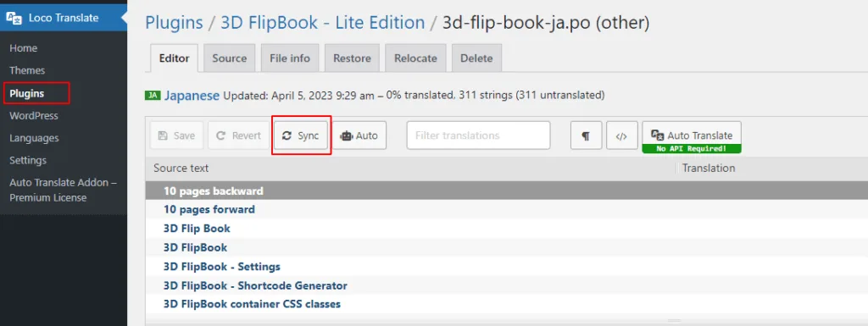Click the Japanese language link
This screenshot has width=868, height=326.
pyautogui.click(x=192, y=95)
